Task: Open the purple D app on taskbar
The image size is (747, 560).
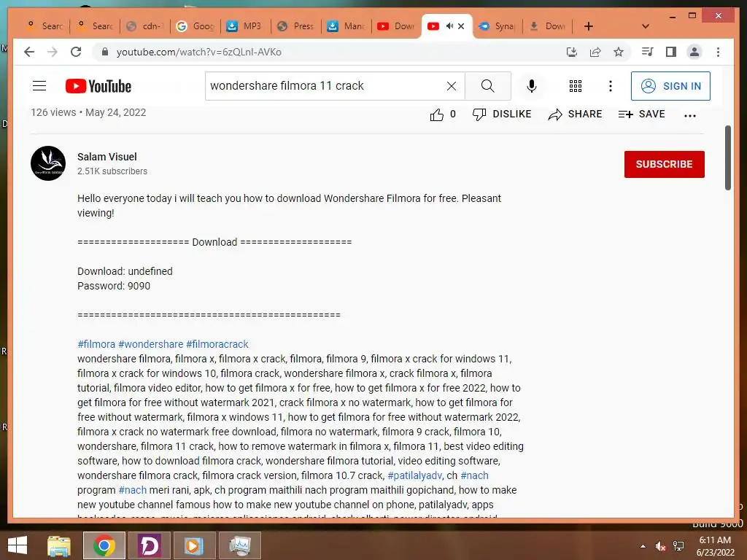Action: tap(149, 545)
